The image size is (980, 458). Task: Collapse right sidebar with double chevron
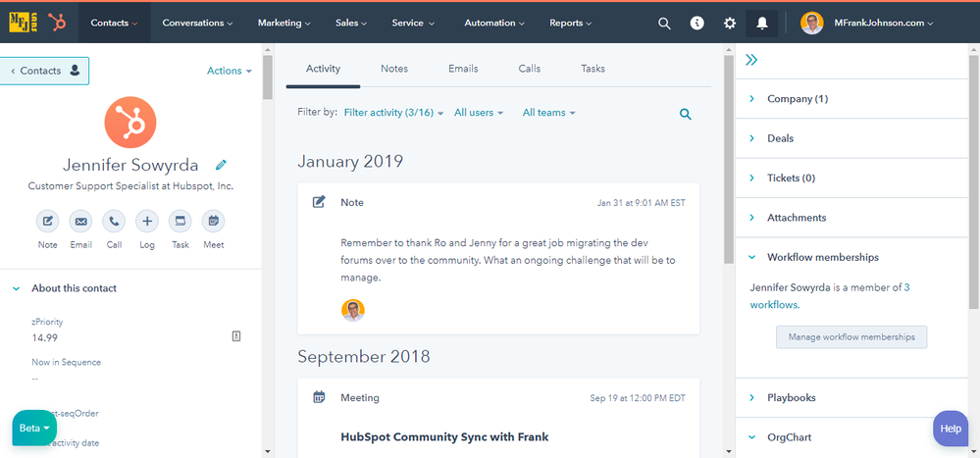(x=751, y=60)
